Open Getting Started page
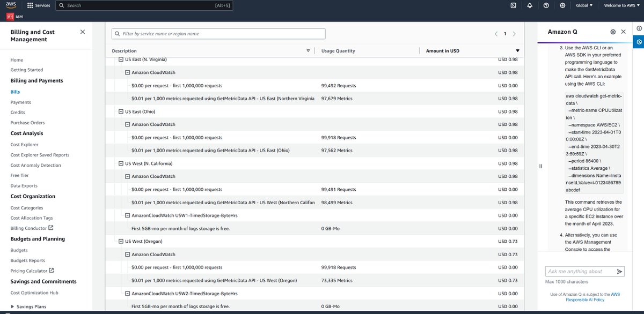 (x=27, y=70)
